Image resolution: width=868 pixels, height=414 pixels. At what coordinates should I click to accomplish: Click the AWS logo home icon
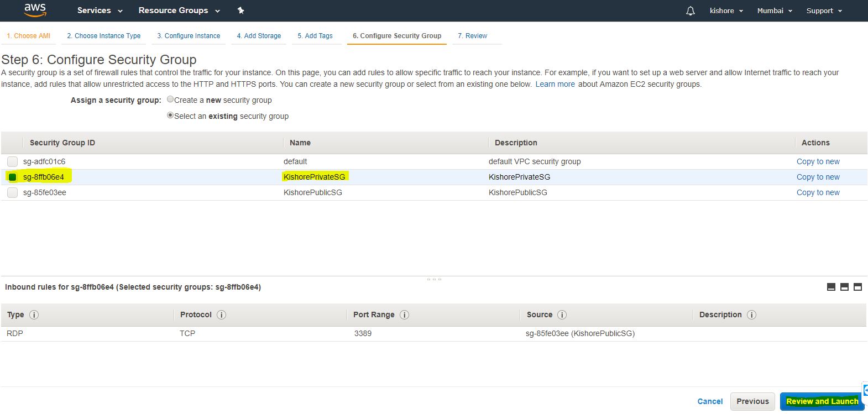pos(35,10)
